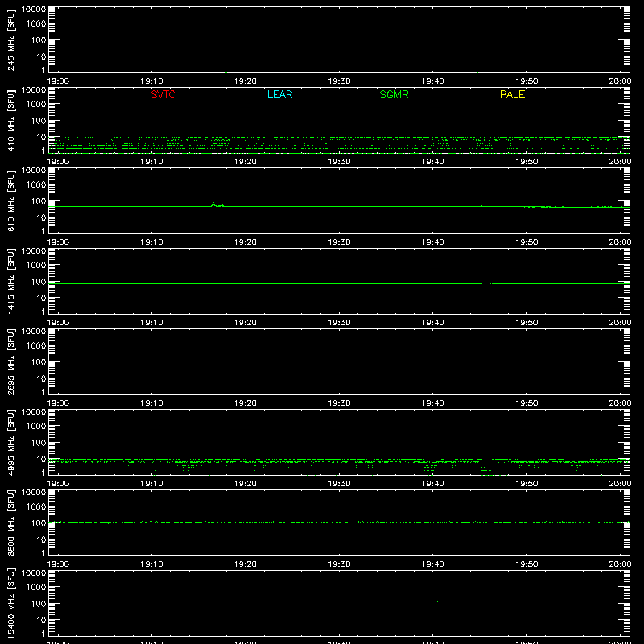Click 19:50 tick under the 610 MHz panel
Viewport: 644px width, 644px height.
tap(526, 242)
